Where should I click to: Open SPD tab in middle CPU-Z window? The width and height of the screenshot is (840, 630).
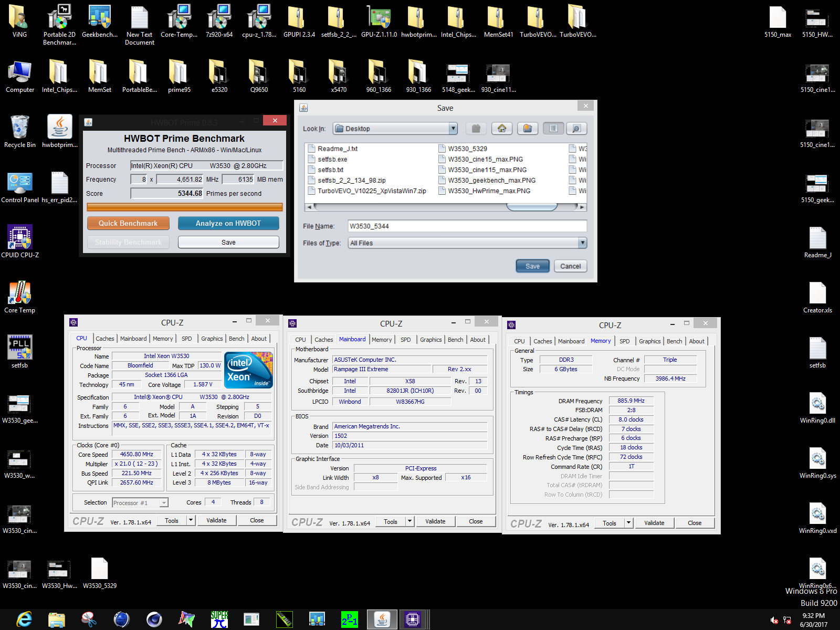(x=406, y=340)
